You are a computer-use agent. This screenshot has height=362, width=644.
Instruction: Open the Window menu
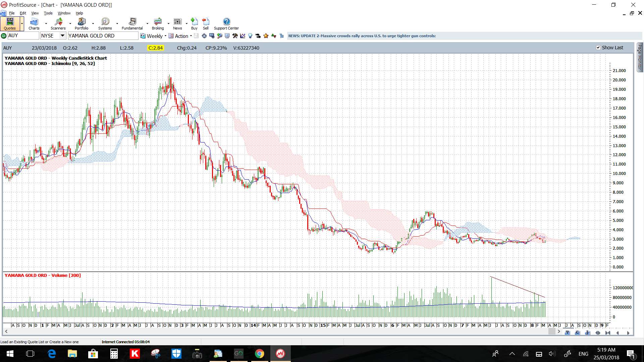coord(64,13)
